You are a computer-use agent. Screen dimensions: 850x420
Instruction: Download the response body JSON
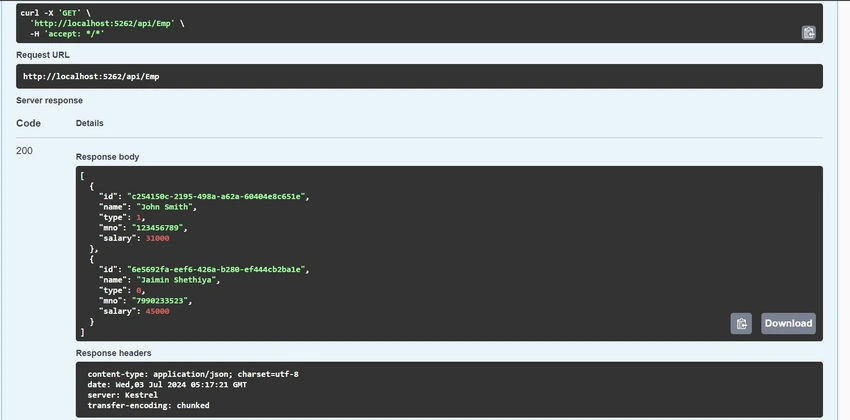coord(788,324)
